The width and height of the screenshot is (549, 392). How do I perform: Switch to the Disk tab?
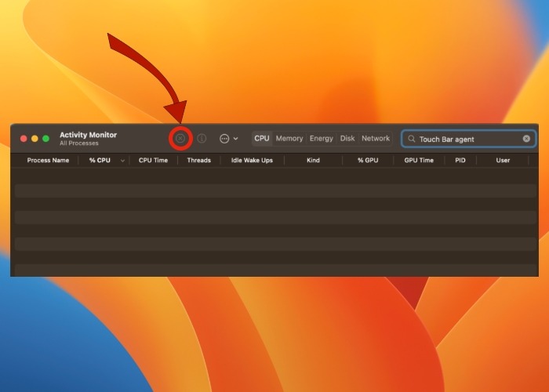(347, 138)
